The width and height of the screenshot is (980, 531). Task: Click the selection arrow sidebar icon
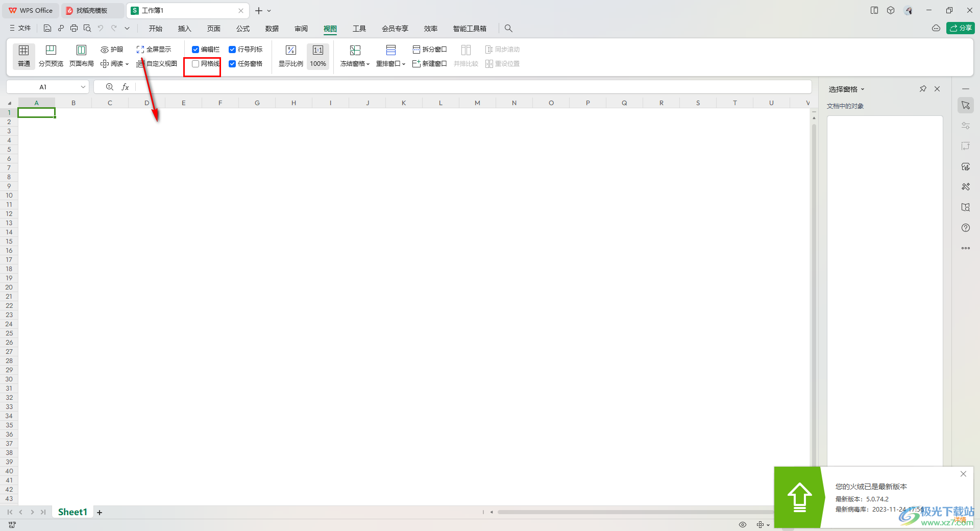tap(966, 105)
